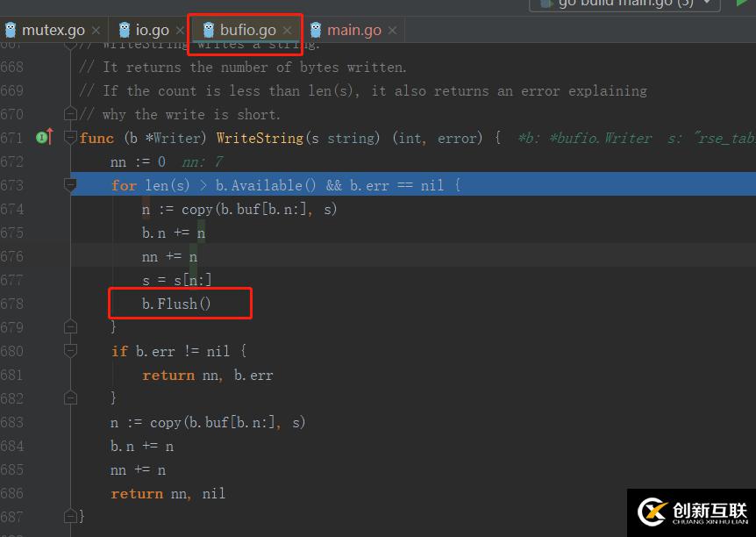The image size is (756, 537).
Task: Click the 'nn := 0' assignment
Action: (138, 161)
